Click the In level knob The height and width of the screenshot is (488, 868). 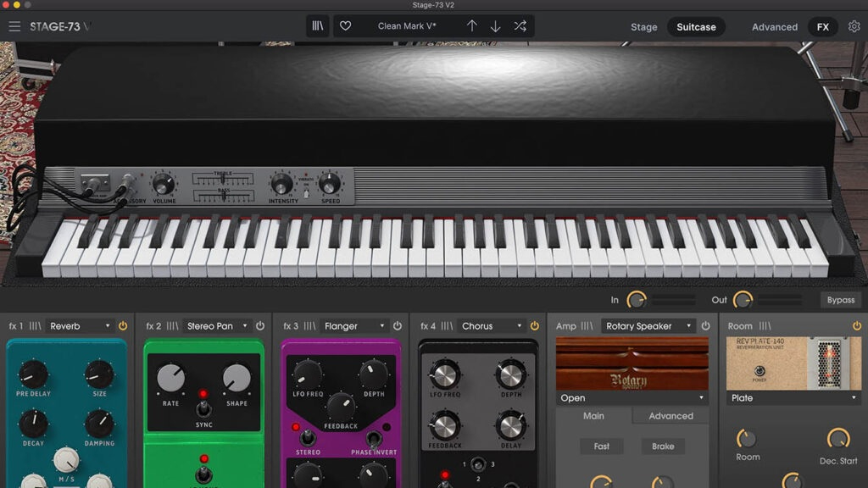pyautogui.click(x=636, y=300)
